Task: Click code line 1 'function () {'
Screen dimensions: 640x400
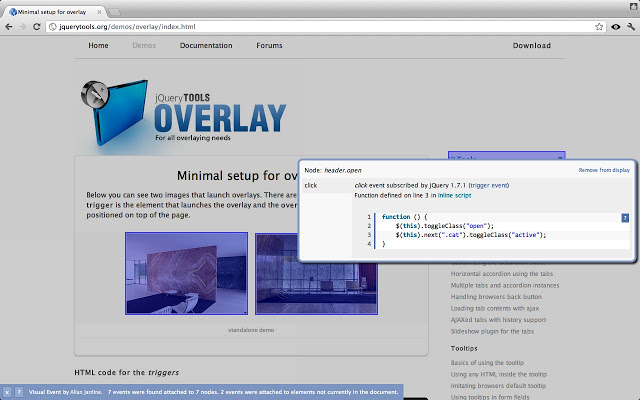Action: point(404,217)
